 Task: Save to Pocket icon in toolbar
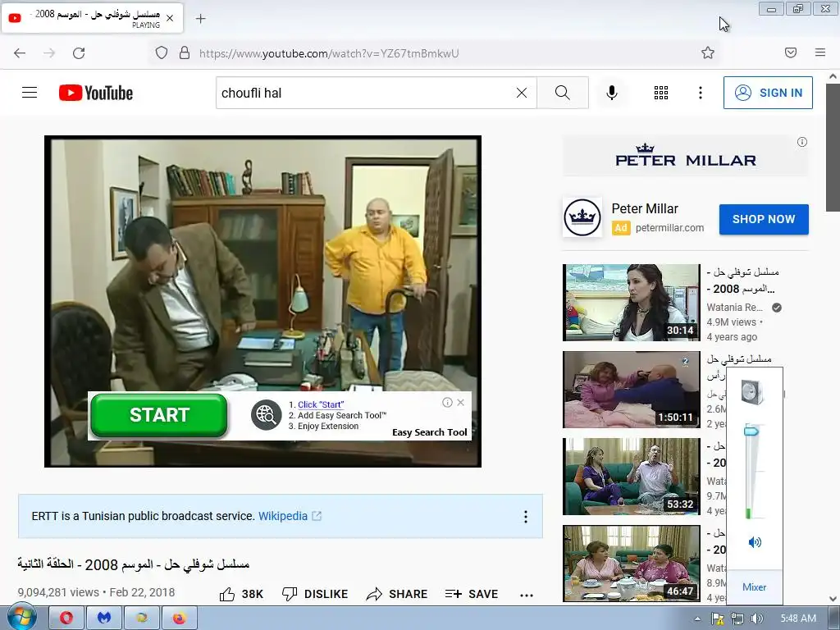[x=791, y=52]
